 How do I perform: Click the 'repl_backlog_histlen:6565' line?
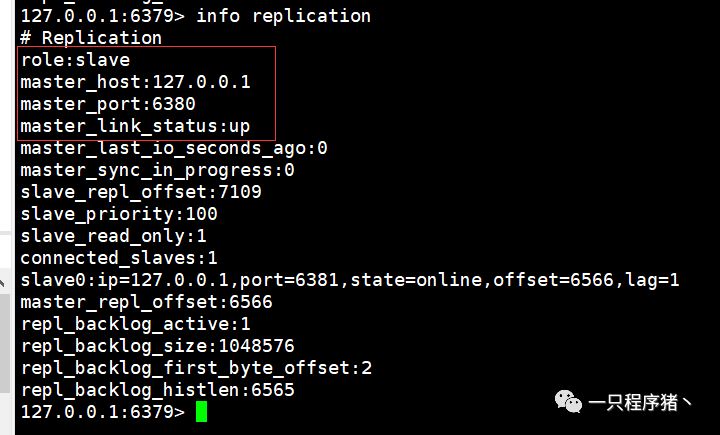[x=157, y=390]
